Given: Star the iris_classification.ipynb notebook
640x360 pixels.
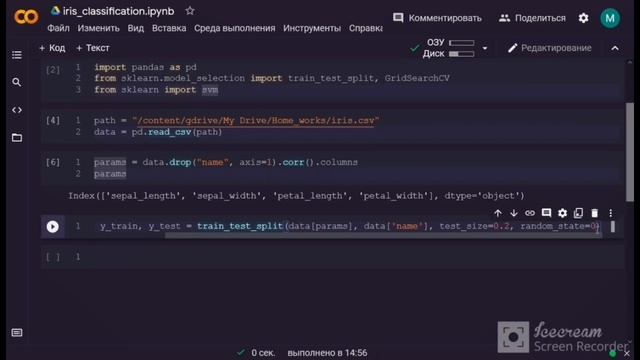Looking at the screenshot, I should coord(190,11).
